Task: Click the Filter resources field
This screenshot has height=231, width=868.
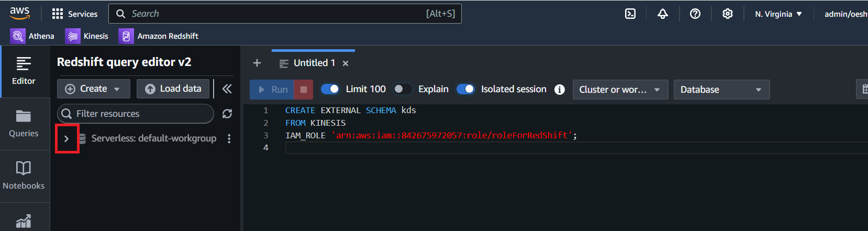Action: tap(136, 114)
